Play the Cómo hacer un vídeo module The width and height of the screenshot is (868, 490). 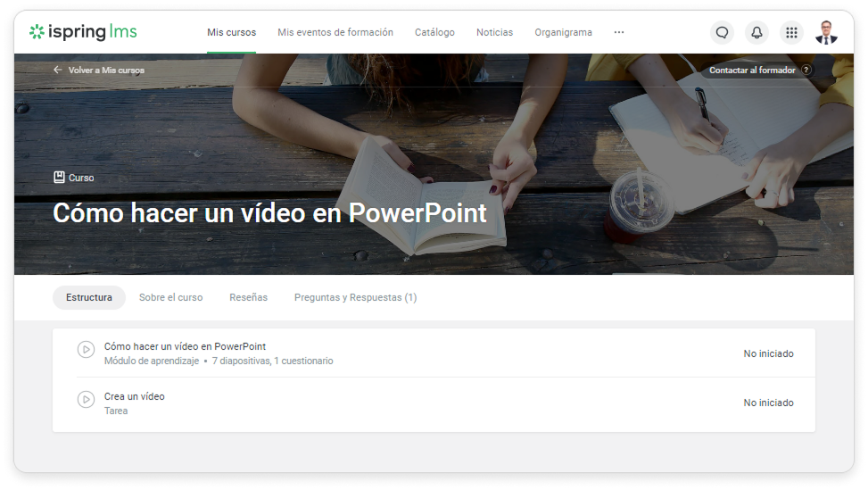click(x=86, y=350)
